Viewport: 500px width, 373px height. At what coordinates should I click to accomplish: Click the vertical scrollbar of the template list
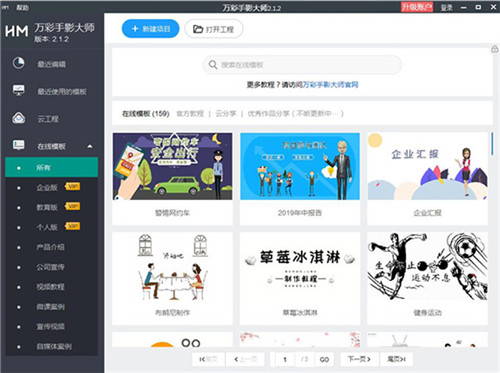click(492, 143)
